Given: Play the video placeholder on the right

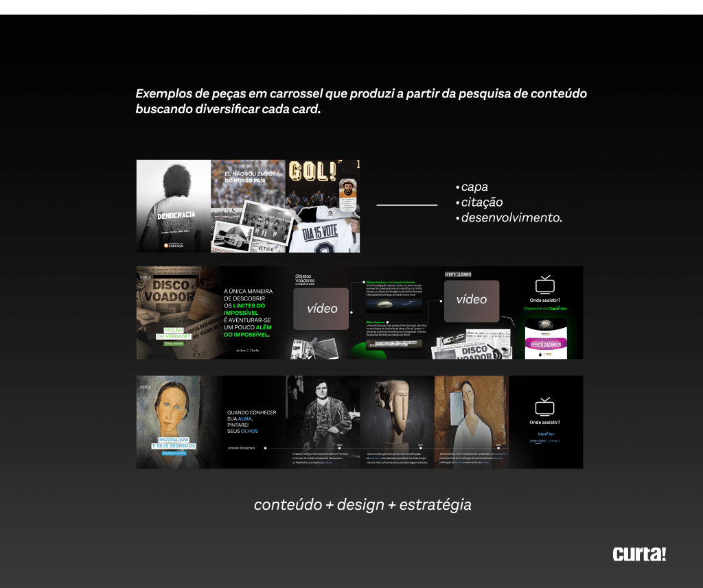Looking at the screenshot, I should (471, 300).
